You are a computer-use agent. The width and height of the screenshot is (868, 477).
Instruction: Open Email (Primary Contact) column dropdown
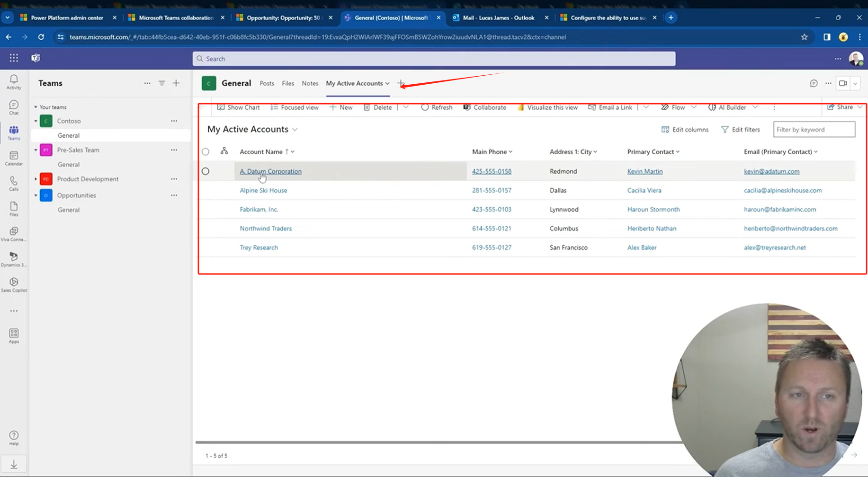coord(816,152)
